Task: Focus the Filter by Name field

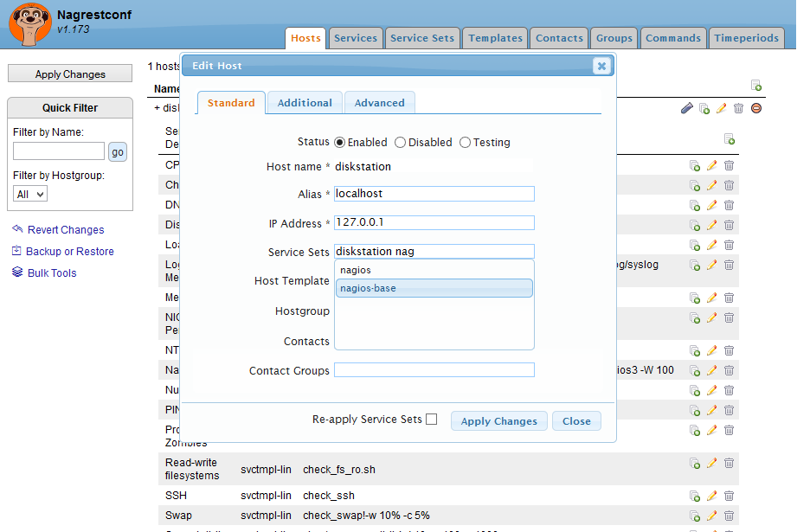Action: pyautogui.click(x=59, y=151)
